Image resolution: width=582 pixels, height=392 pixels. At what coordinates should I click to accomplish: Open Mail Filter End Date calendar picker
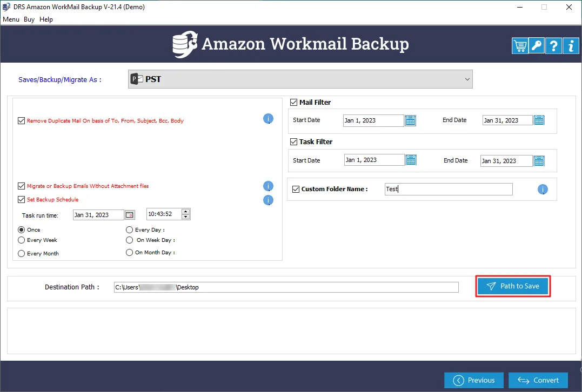pos(539,120)
